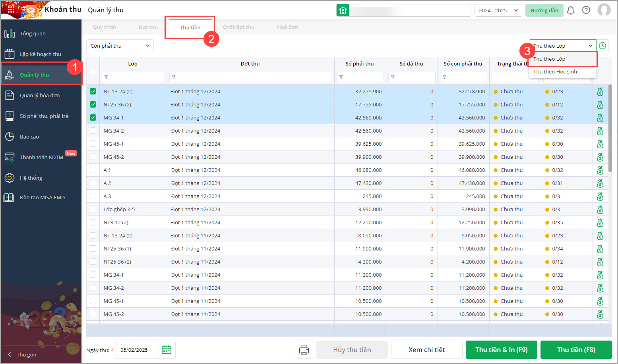Click money bag for MG 34-2 tháng 12/2024
Image resolution: width=618 pixels, height=364 pixels.
point(600,131)
